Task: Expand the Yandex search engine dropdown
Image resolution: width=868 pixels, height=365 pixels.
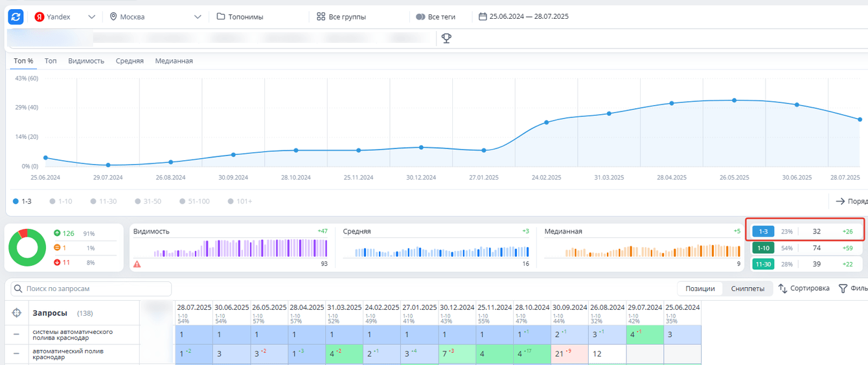Action: pyautogui.click(x=65, y=17)
